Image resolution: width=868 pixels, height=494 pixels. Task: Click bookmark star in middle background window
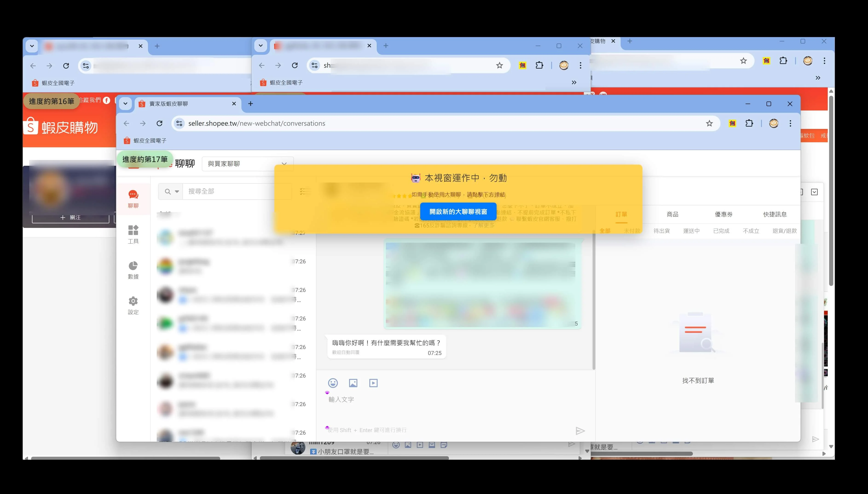point(499,65)
